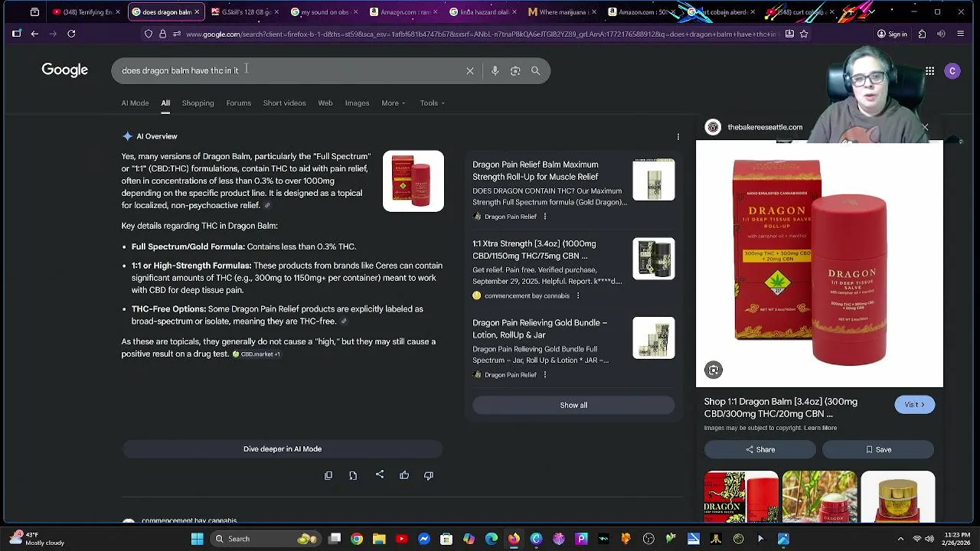Open Firefox extensions icon
980x551 pixels.
922,34
